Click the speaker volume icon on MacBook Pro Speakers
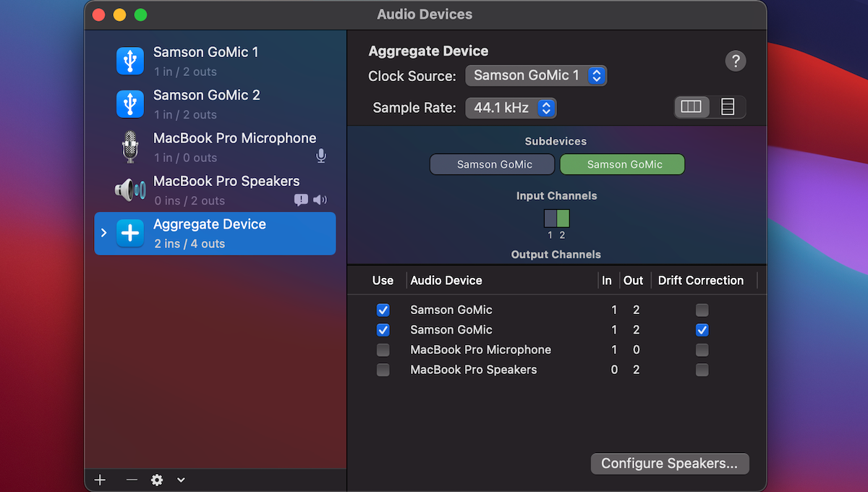Viewport: 868px width, 492px height. point(319,200)
